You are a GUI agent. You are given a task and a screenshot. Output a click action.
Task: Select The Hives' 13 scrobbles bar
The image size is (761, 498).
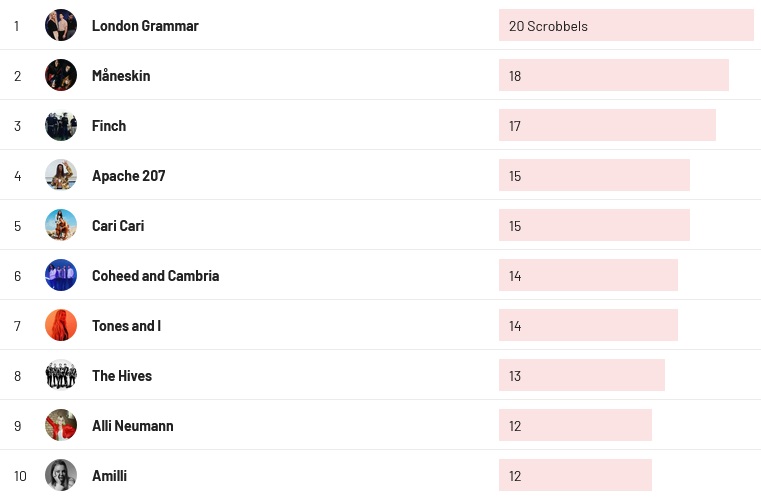coord(581,376)
